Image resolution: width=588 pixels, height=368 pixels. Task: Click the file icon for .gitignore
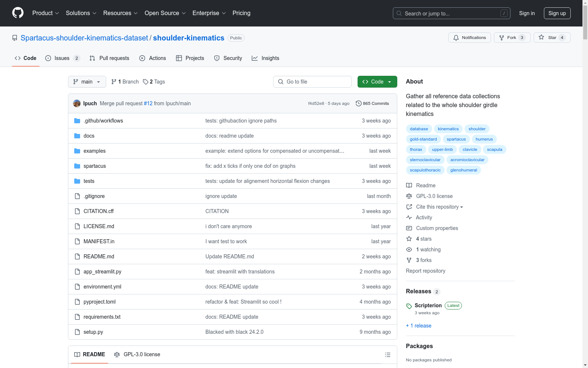coord(77,196)
